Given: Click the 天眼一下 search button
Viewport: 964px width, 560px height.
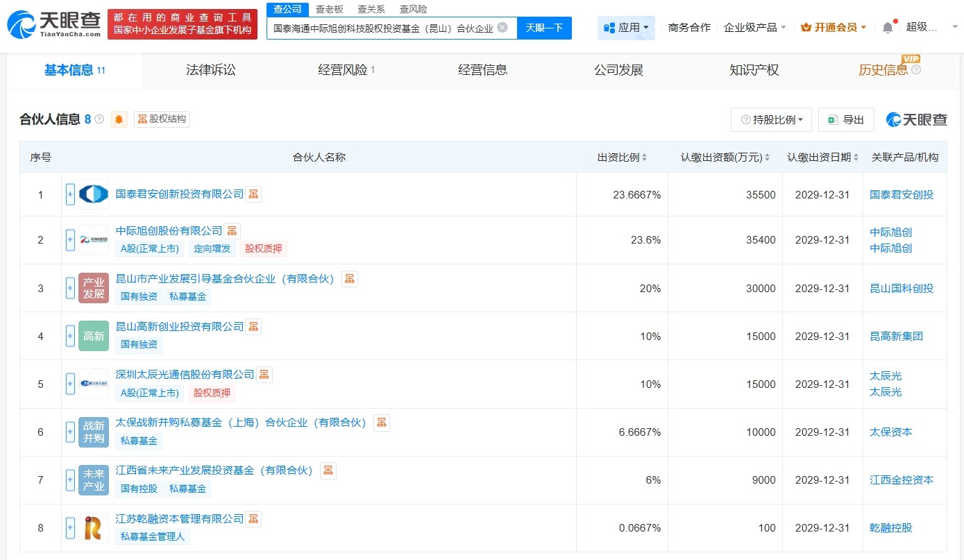Looking at the screenshot, I should coord(544,28).
